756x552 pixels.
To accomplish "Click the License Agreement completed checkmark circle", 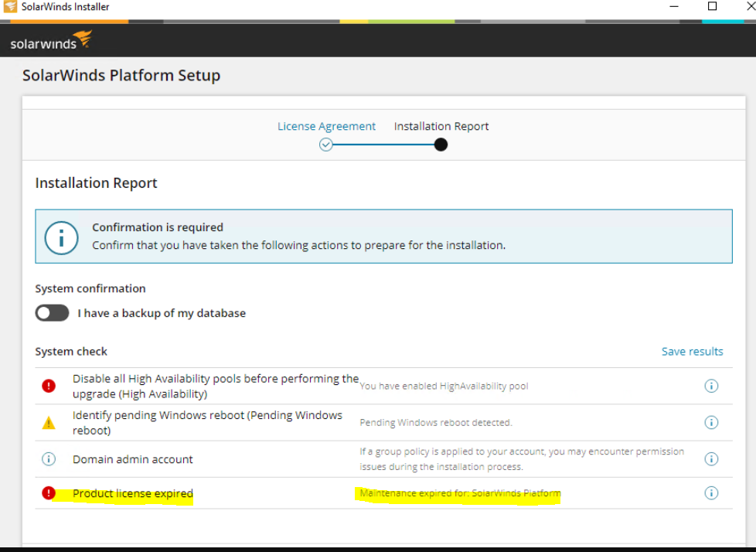I will click(x=326, y=145).
